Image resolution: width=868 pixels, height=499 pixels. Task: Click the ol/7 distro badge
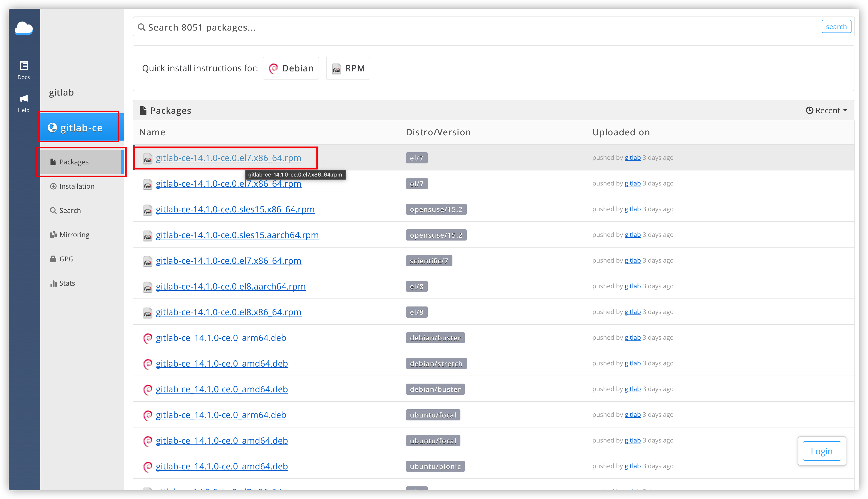[x=417, y=184]
